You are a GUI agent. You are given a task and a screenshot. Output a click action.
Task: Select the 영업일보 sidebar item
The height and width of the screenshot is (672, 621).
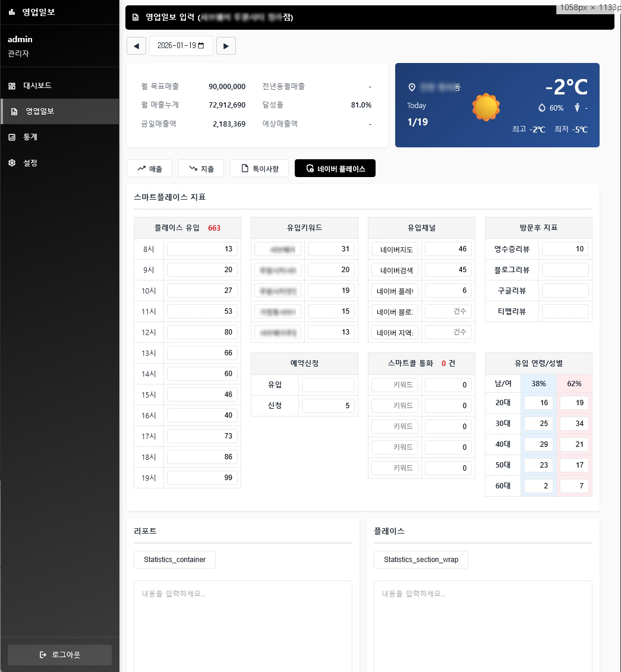pos(39,111)
